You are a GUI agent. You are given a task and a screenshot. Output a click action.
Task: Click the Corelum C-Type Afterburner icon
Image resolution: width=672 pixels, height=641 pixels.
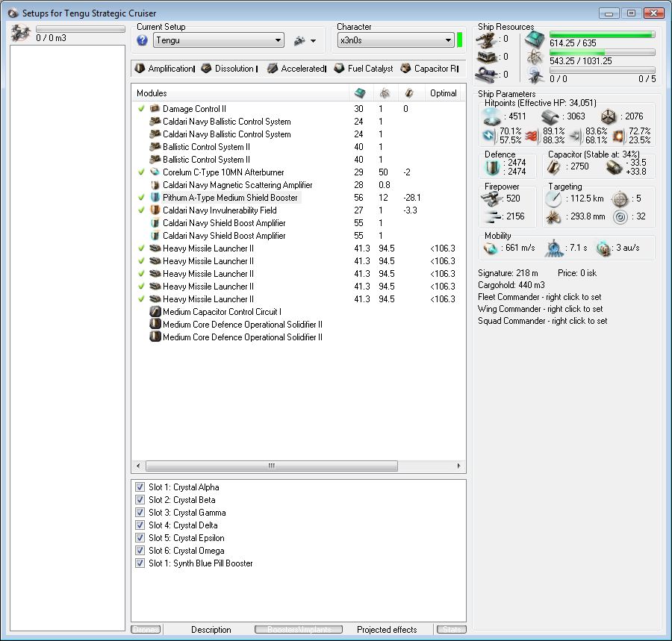pyautogui.click(x=155, y=172)
